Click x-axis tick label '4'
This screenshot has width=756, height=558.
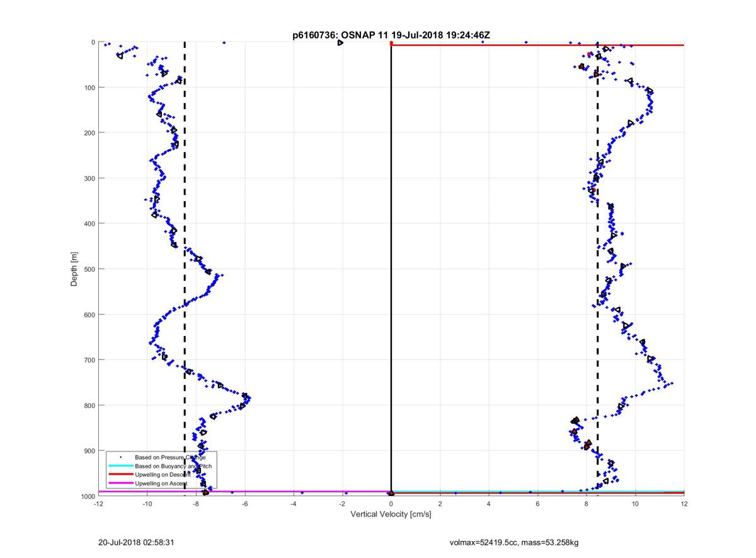click(489, 504)
